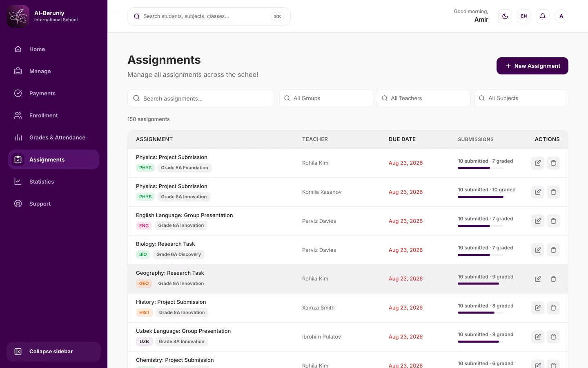Click Grade 6A Discovery group tag
The height and width of the screenshot is (368, 588).
click(x=178, y=254)
